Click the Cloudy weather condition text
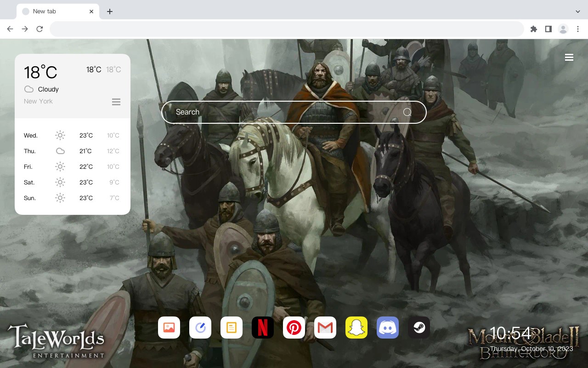Viewport: 588px width, 368px height. (48, 89)
